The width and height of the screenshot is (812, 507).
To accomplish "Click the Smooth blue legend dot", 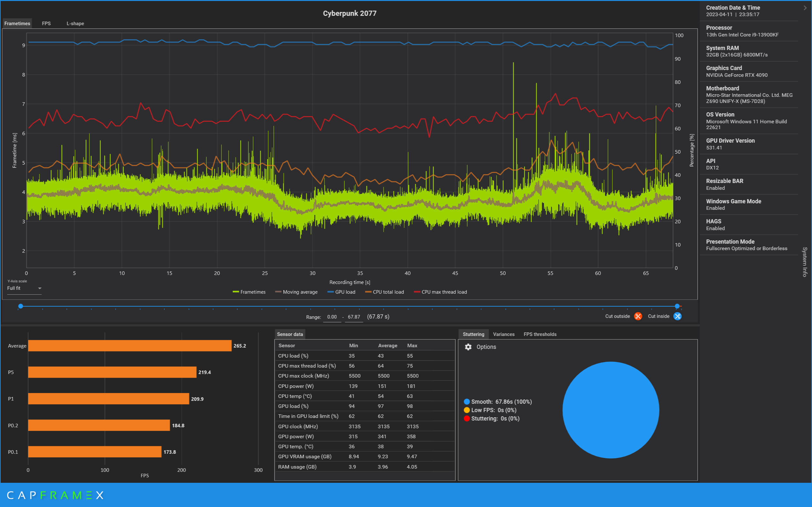I will pyautogui.click(x=467, y=402).
